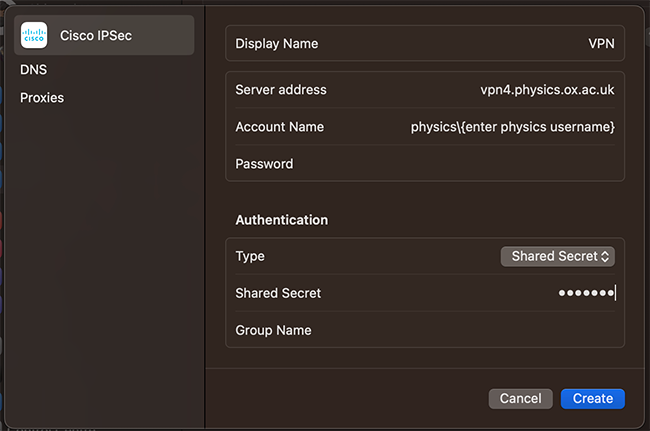This screenshot has width=650, height=431.
Task: Click the chevron arrows on Type selector
Action: coord(605,256)
